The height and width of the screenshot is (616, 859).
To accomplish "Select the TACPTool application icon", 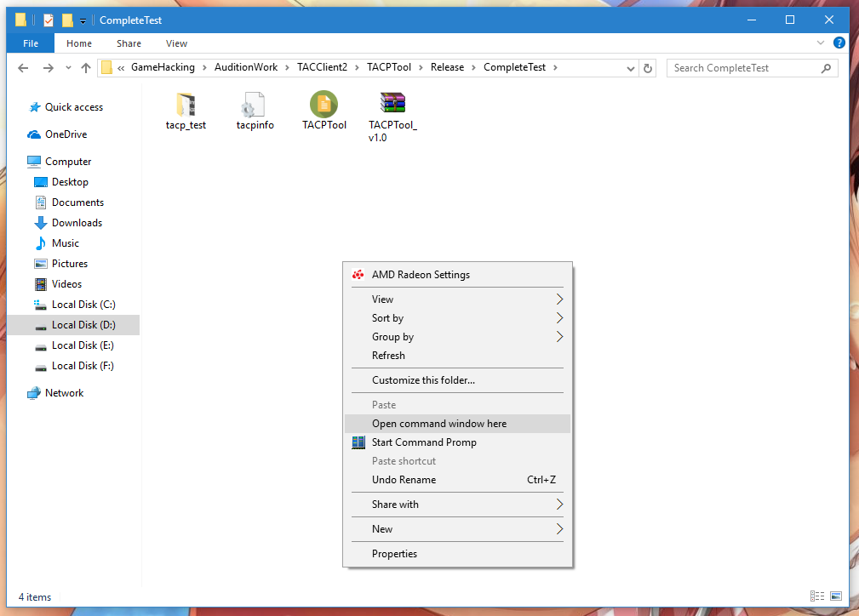I will click(x=324, y=105).
